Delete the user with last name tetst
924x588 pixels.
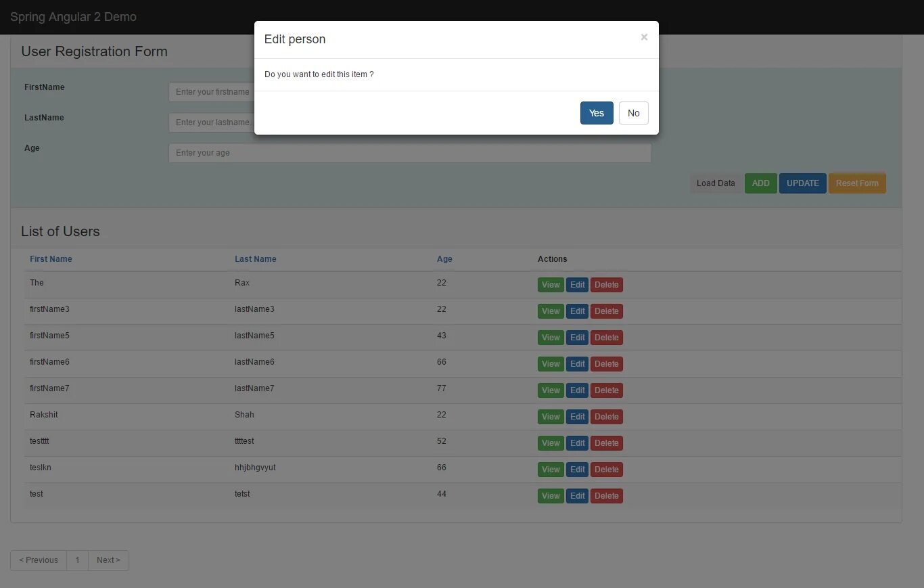point(607,496)
